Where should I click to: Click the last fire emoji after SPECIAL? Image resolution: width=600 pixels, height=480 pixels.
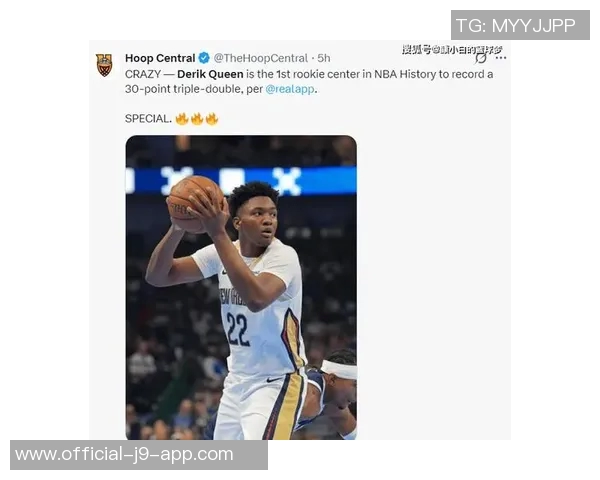[x=212, y=119]
